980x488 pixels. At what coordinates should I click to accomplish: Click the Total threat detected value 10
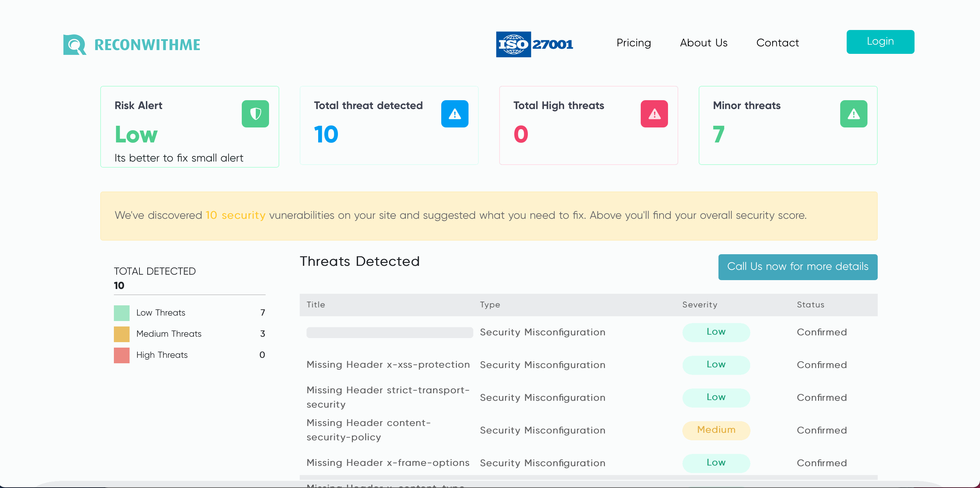click(x=326, y=135)
